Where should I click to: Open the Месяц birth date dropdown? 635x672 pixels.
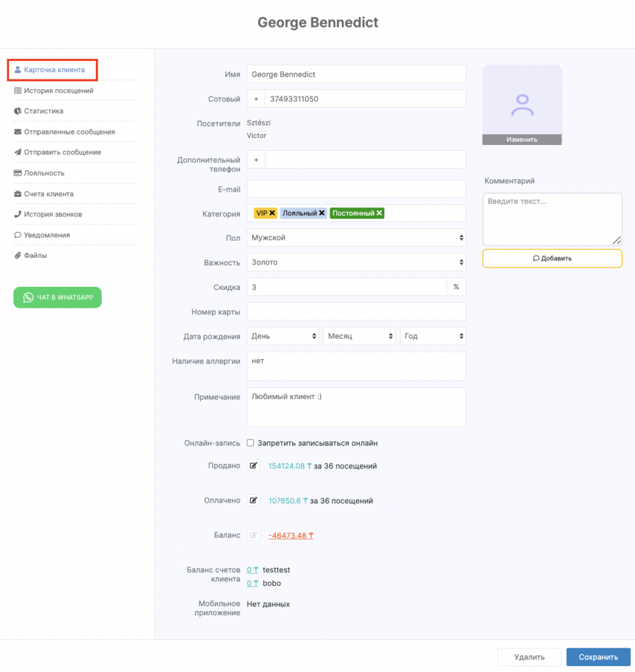coord(360,336)
